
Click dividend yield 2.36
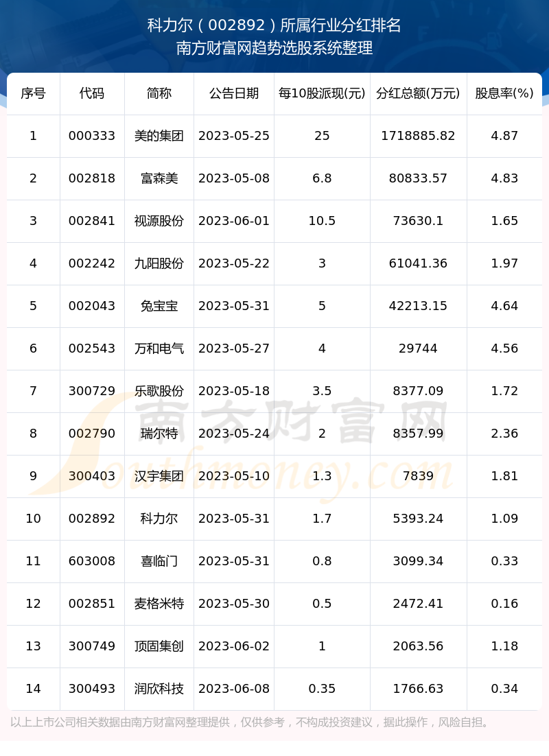(x=504, y=434)
